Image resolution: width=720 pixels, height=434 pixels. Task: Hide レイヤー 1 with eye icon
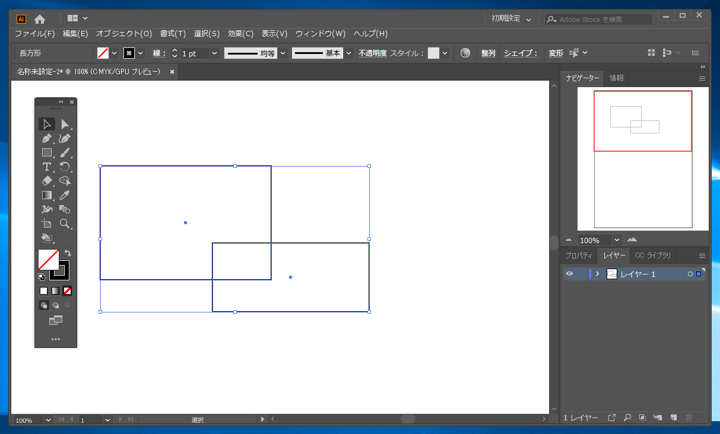570,274
